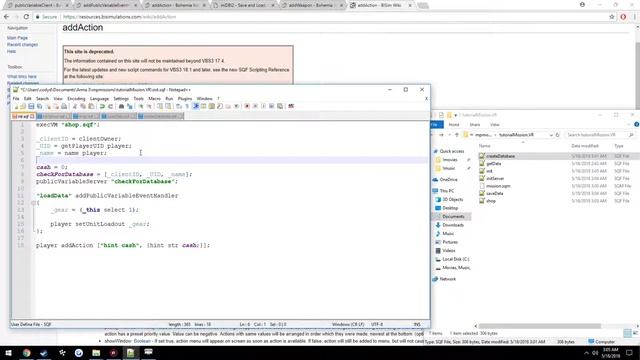Click the Zoom In icon in Notepad++
Image resolution: width=640 pixels, height=360 pixels.
point(140,106)
